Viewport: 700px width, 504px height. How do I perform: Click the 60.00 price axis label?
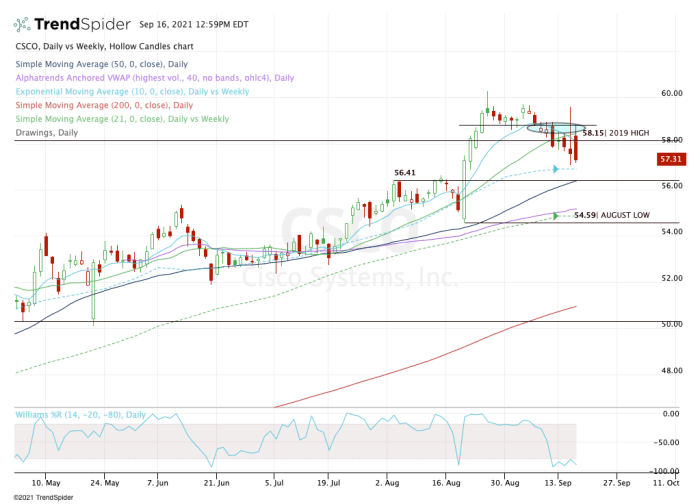(x=671, y=93)
